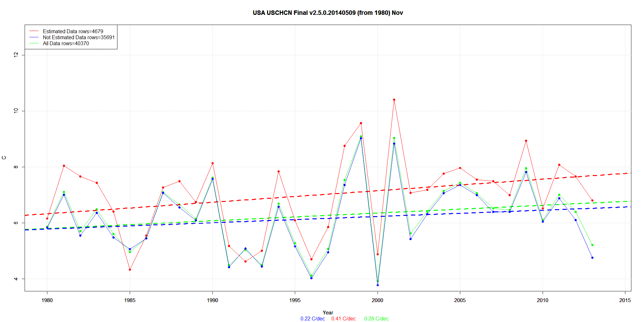
Task: Click the y-axis title 'C'
Action: coord(4,158)
